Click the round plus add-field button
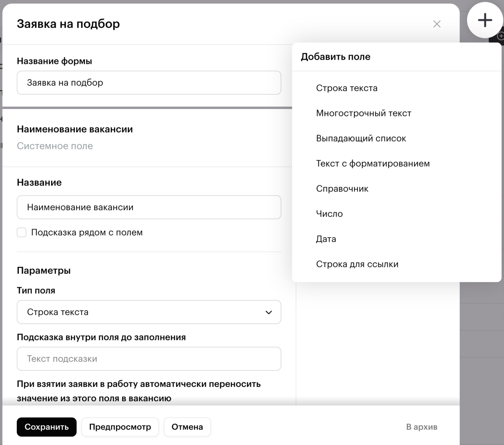Screen dimensions: 504x445 click(485, 20)
